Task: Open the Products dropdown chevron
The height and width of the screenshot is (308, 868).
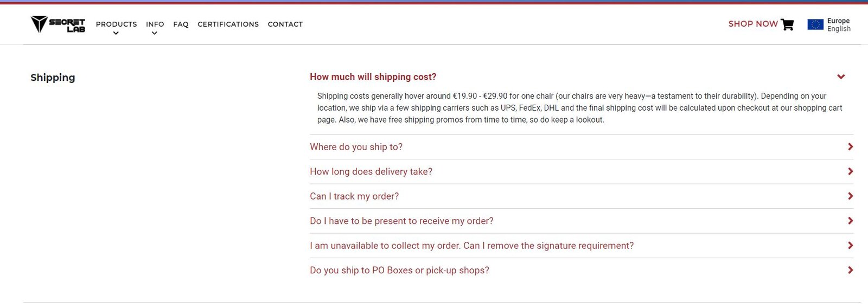Action: coord(116,34)
